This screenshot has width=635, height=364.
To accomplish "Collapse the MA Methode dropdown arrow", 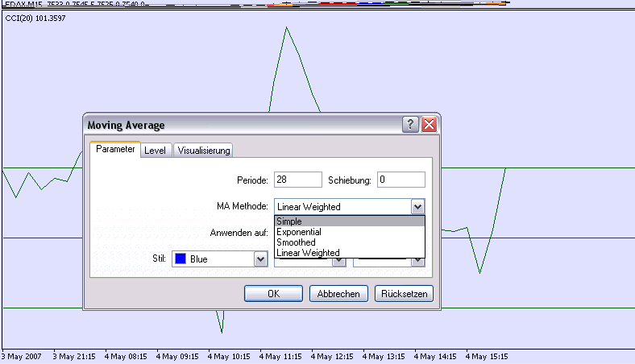I will coord(417,206).
